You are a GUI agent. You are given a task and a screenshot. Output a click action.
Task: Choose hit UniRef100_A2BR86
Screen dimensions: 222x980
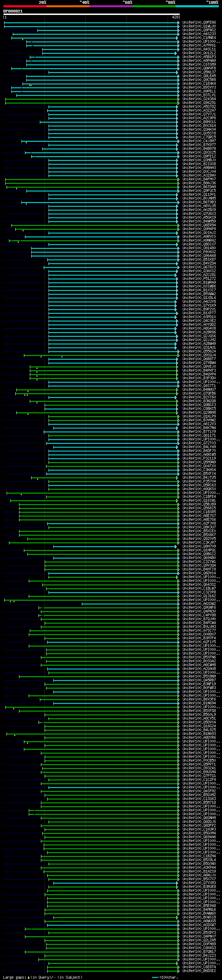[199, 332]
